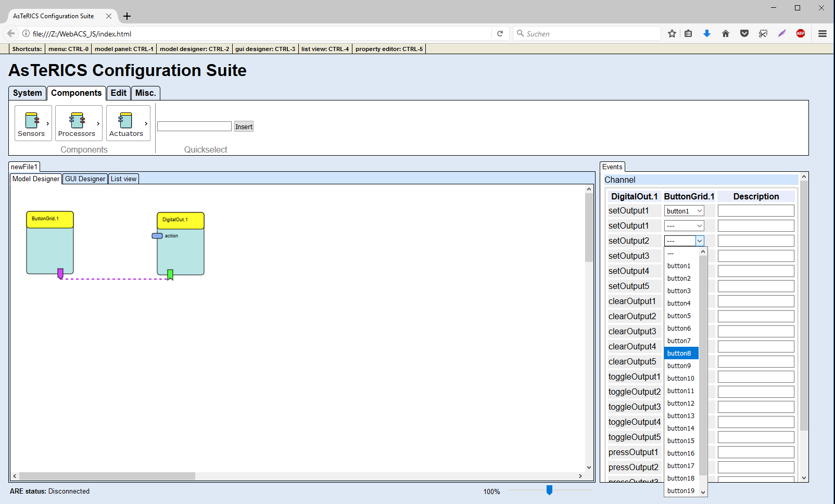This screenshot has width=835, height=504.
Task: Click the purple feather toolbar icon
Action: coord(782,33)
